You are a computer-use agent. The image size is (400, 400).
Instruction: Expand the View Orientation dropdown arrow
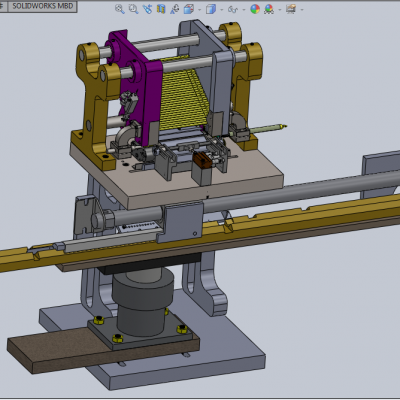[x=199, y=10]
